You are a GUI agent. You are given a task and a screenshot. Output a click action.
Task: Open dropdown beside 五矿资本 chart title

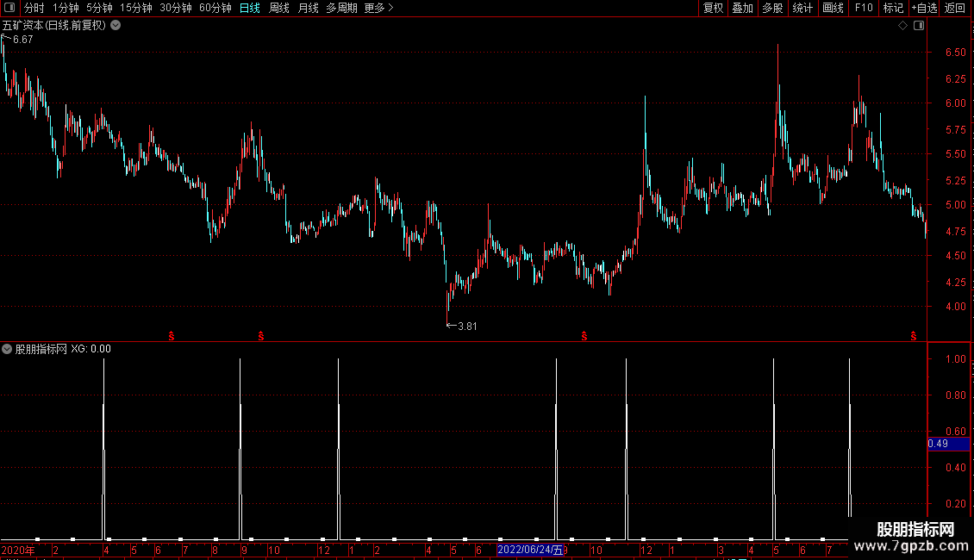pyautogui.click(x=116, y=26)
